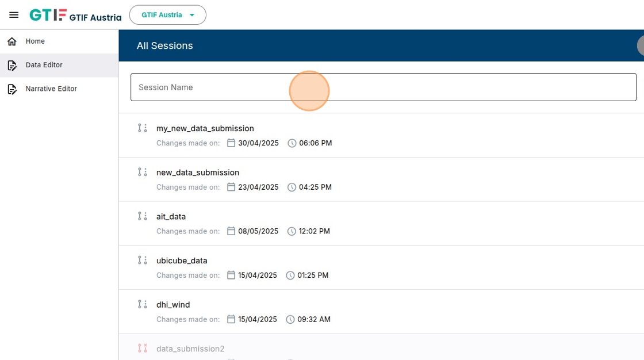Click the Narrative Editor document icon
This screenshot has width=644, height=360.
12,89
